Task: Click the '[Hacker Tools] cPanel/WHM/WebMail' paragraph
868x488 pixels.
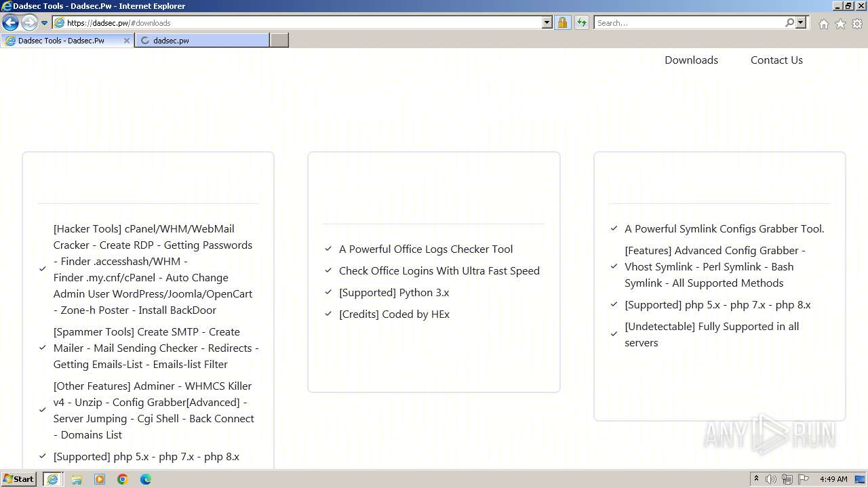Action: (153, 270)
